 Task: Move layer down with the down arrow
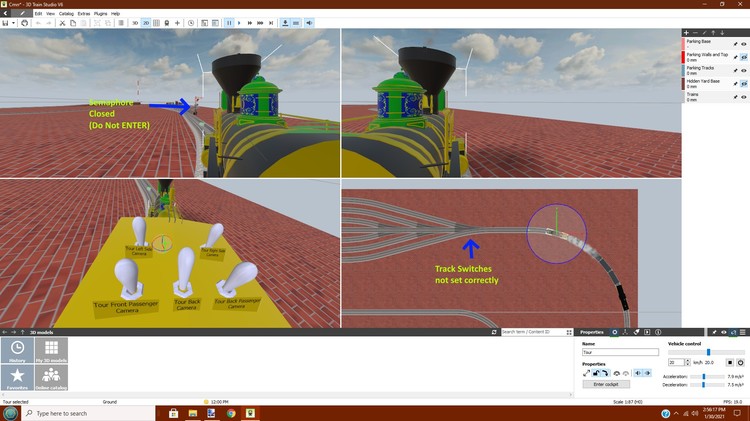[722, 33]
